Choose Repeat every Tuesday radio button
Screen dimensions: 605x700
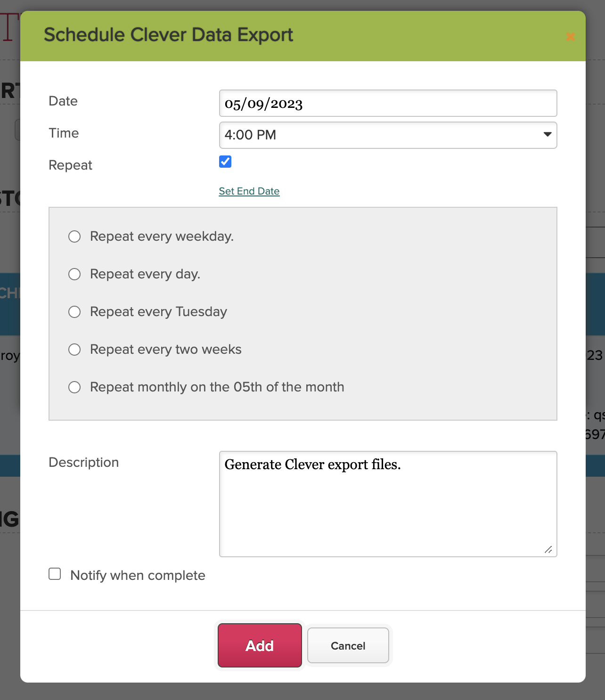74,312
